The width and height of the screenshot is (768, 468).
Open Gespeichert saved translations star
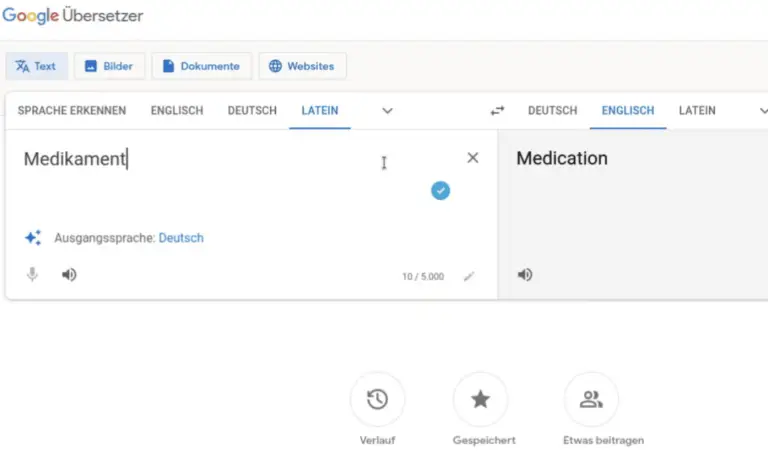tap(480, 399)
